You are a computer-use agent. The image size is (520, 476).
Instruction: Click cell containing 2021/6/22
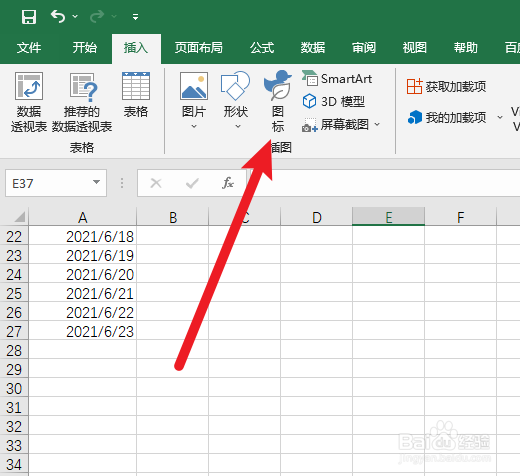point(83,312)
